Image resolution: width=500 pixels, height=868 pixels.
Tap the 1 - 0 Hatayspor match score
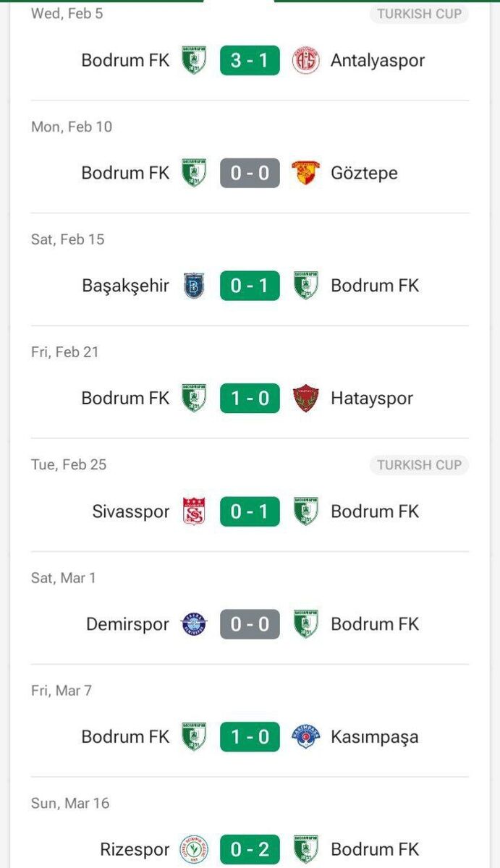pyautogui.click(x=250, y=399)
